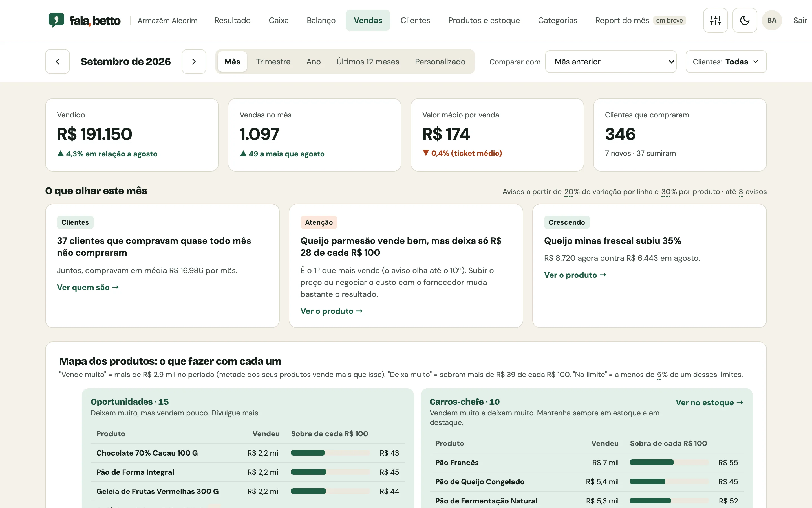
Task: Toggle dark mode with the moon icon
Action: [x=745, y=21]
